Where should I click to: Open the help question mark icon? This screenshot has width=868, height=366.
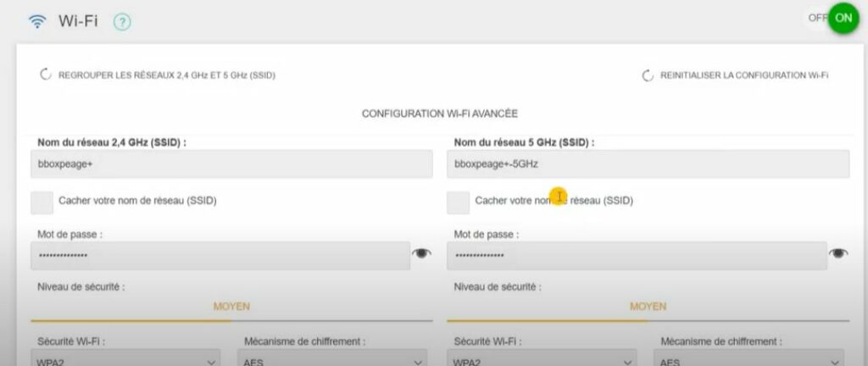(122, 22)
